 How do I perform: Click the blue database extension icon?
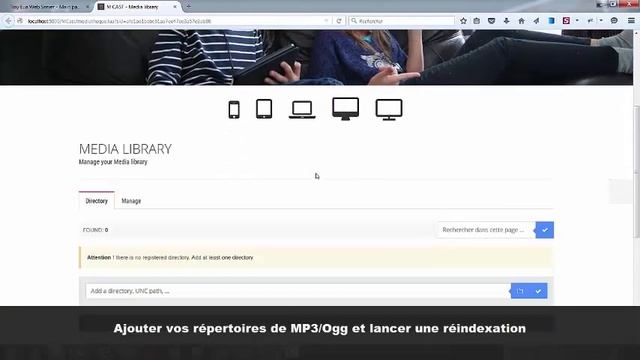[551, 20]
